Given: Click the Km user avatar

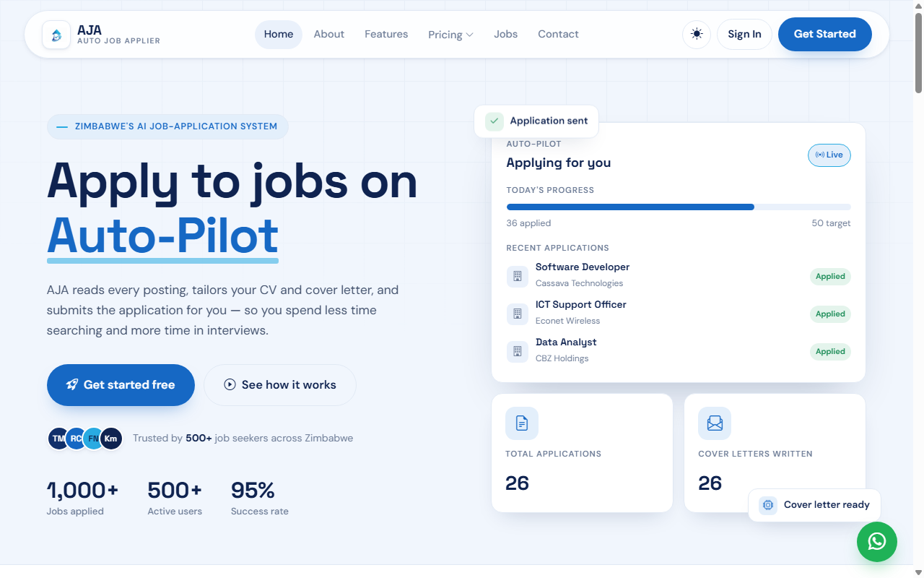Looking at the screenshot, I should coord(111,439).
